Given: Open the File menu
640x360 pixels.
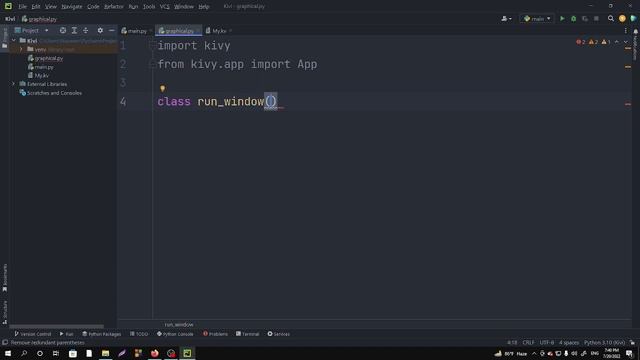Looking at the screenshot, I should click(x=22, y=7).
